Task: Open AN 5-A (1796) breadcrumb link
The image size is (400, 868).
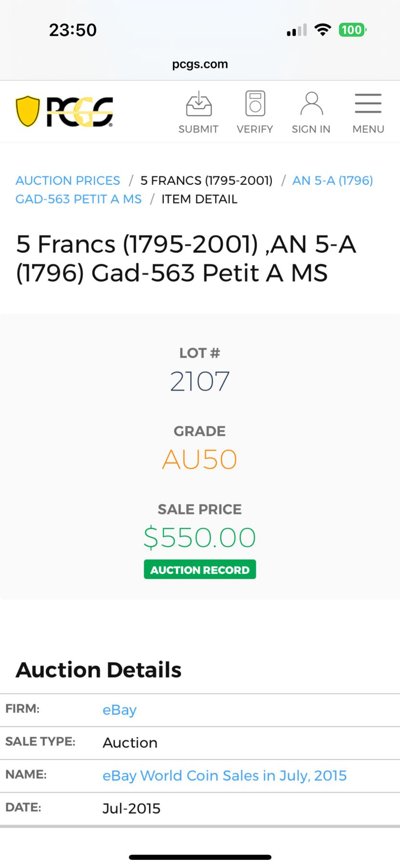Action: pos(333,180)
